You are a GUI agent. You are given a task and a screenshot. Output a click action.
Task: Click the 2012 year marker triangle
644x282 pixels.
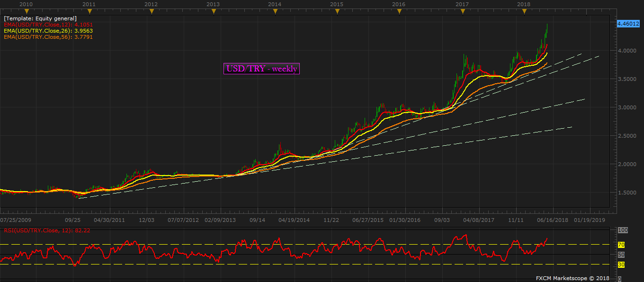point(151,12)
